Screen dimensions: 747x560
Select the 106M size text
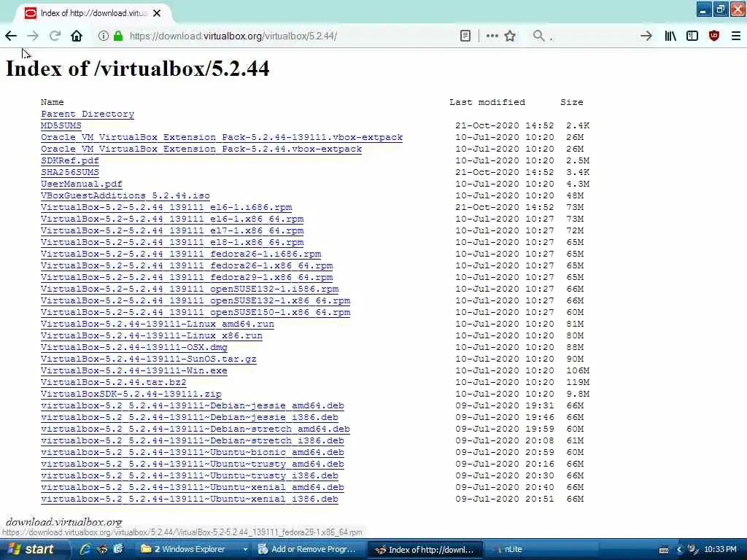578,370
